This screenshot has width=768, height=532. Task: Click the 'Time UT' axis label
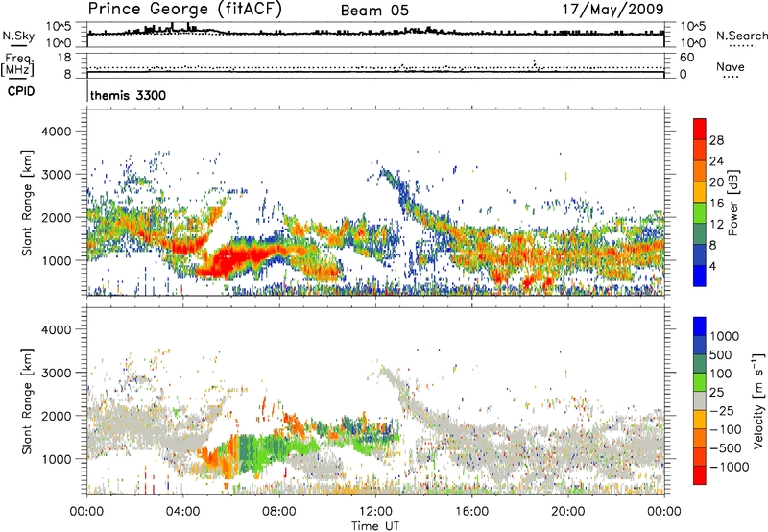coord(375,526)
